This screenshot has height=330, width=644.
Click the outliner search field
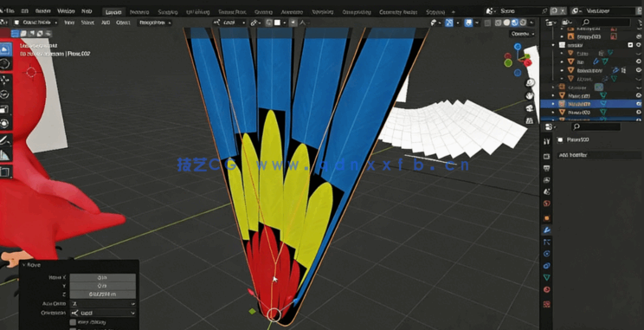point(606,23)
